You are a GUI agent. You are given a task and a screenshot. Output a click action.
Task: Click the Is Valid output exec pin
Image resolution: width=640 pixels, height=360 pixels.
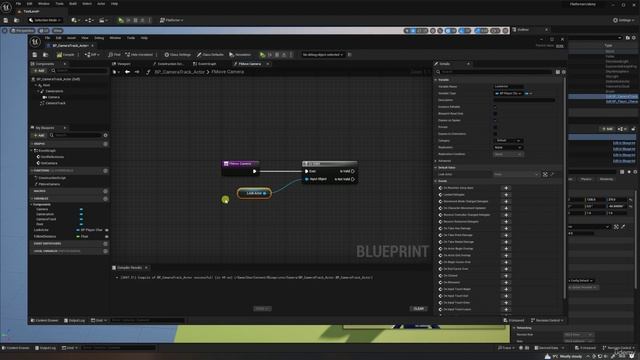pos(353,171)
